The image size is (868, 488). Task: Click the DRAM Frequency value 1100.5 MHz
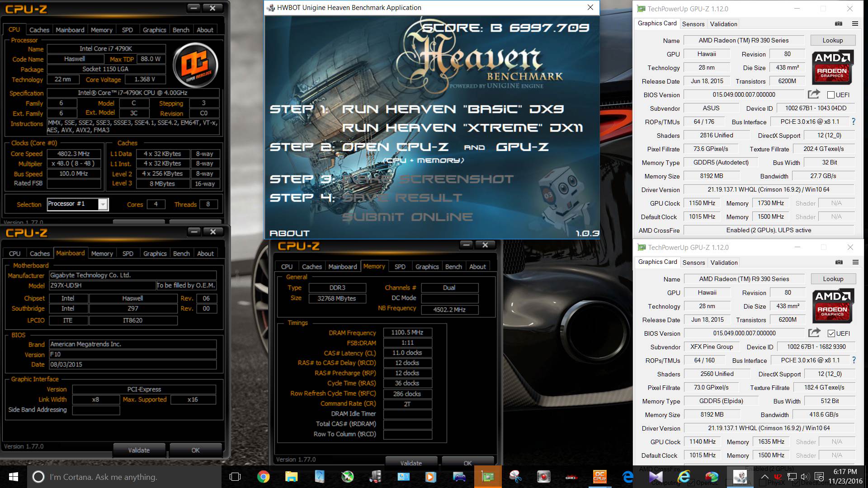(x=407, y=332)
